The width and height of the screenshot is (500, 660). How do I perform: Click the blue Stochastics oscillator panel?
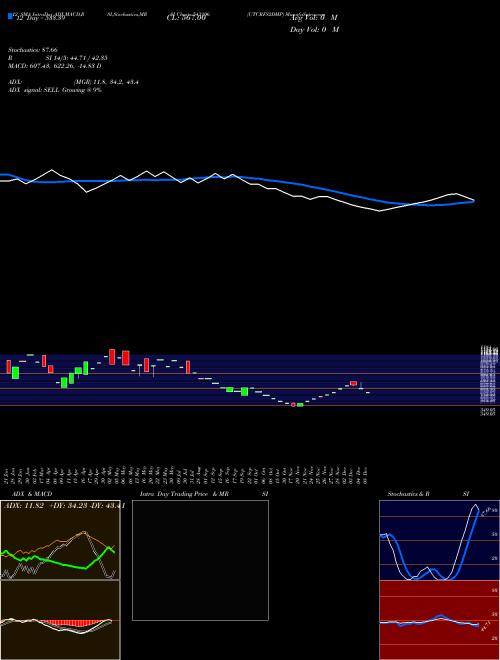(439, 540)
